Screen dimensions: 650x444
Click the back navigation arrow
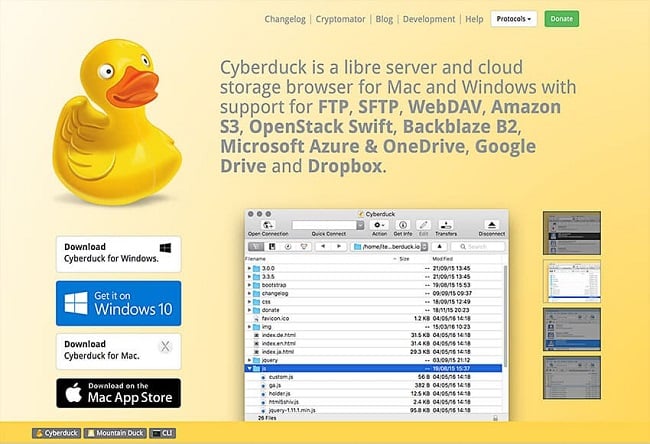click(x=323, y=247)
